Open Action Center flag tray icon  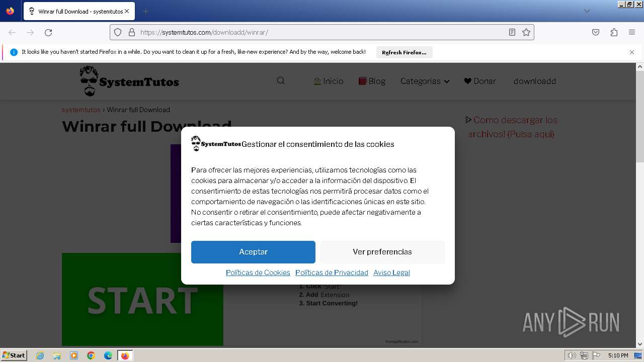(596, 355)
